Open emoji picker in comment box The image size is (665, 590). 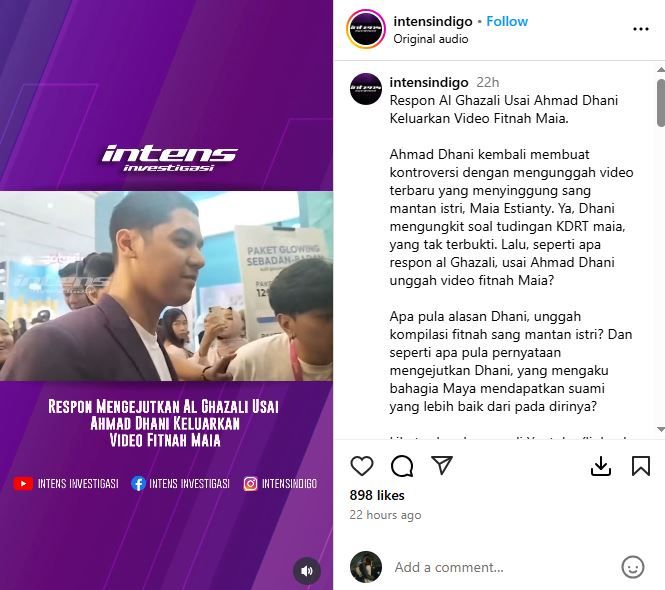632,567
